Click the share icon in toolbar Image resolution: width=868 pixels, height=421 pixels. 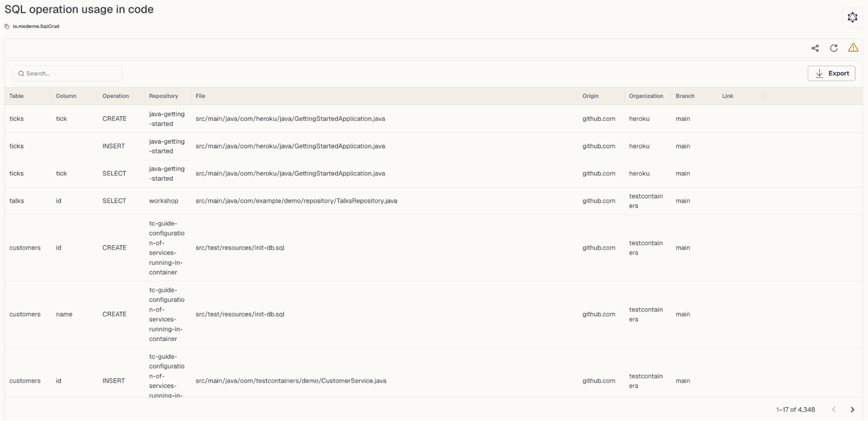(x=815, y=48)
